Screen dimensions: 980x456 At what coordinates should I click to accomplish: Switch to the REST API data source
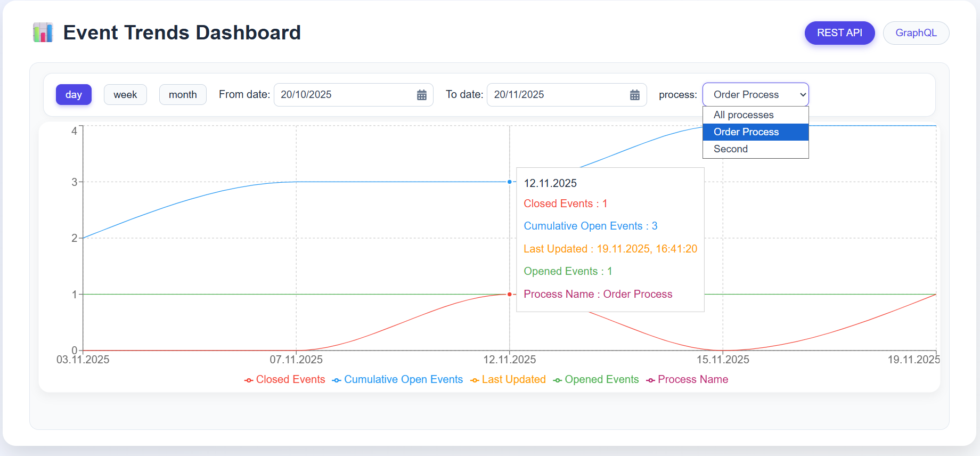[x=839, y=33]
